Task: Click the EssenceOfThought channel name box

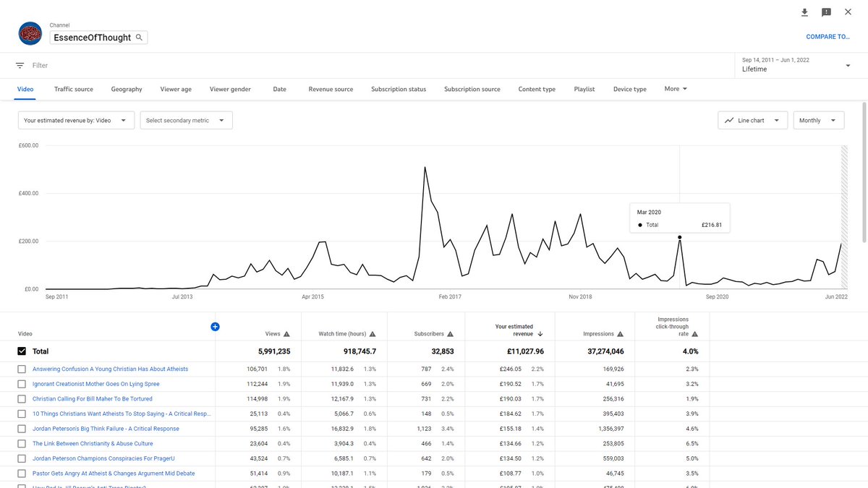Action: tap(100, 37)
